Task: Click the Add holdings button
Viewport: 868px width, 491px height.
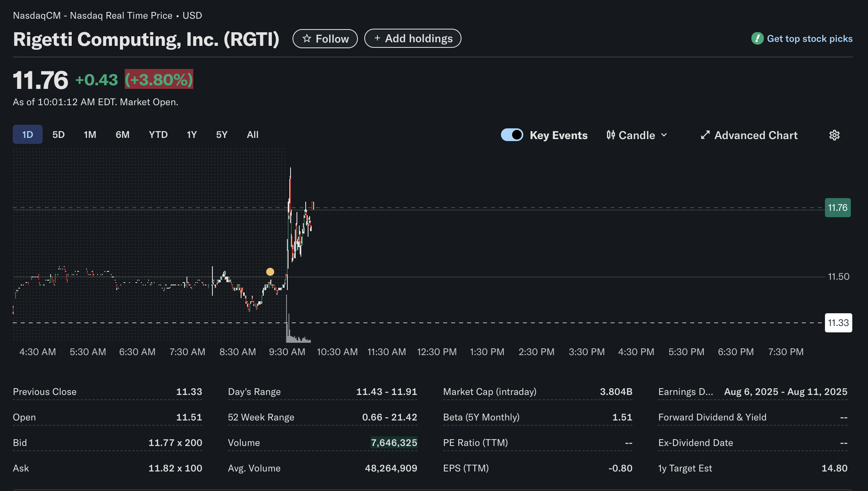Action: pyautogui.click(x=412, y=38)
